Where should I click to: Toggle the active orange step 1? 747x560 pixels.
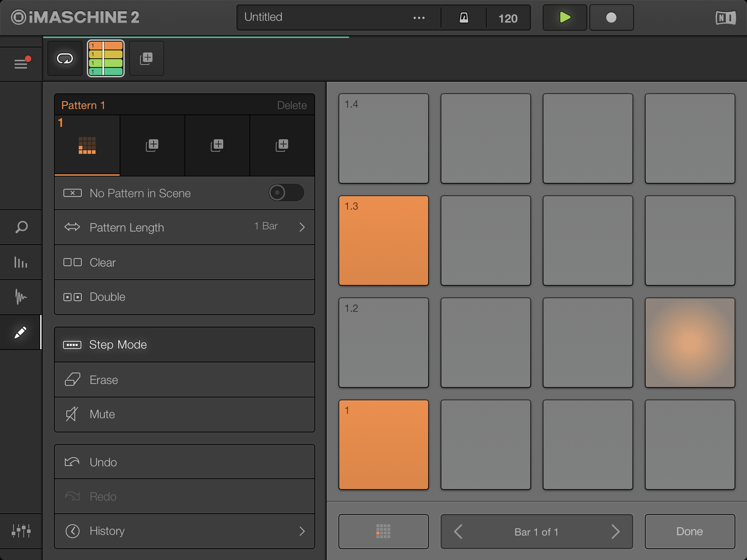384,445
